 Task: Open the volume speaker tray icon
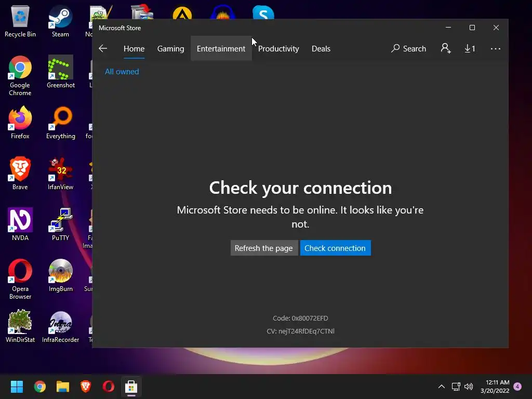(x=469, y=387)
